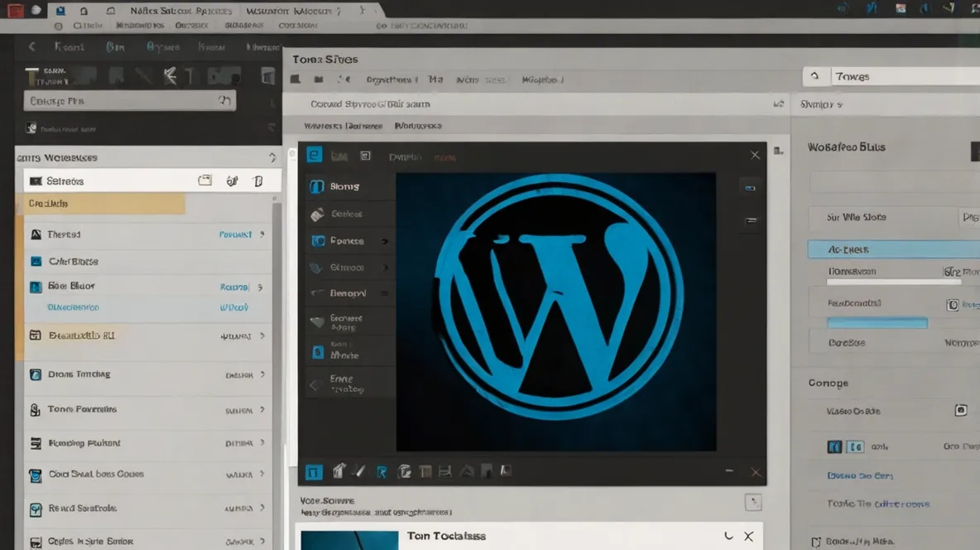Expand the 'Deaaaxdib BU' row chevron
980x550 pixels.
[x=262, y=336]
